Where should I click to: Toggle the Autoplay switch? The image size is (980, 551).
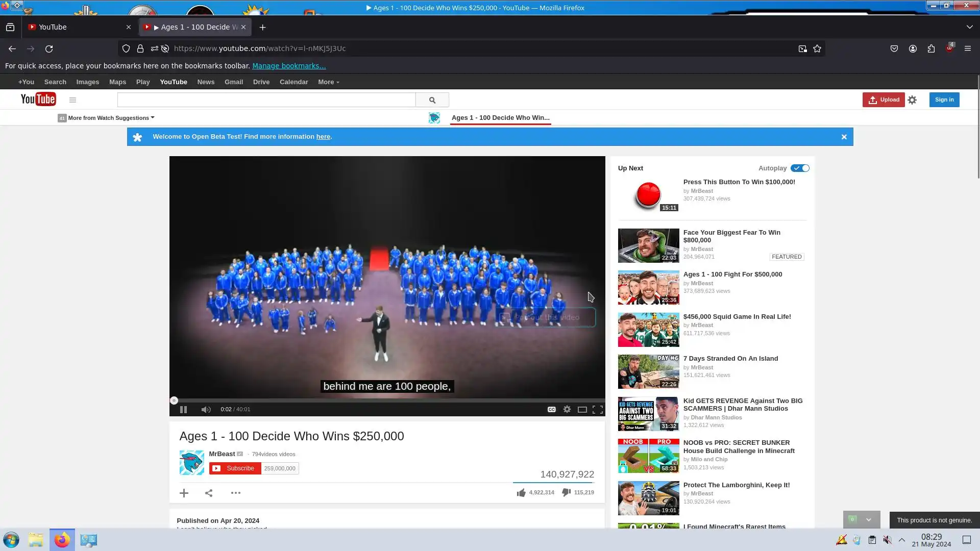(x=800, y=168)
